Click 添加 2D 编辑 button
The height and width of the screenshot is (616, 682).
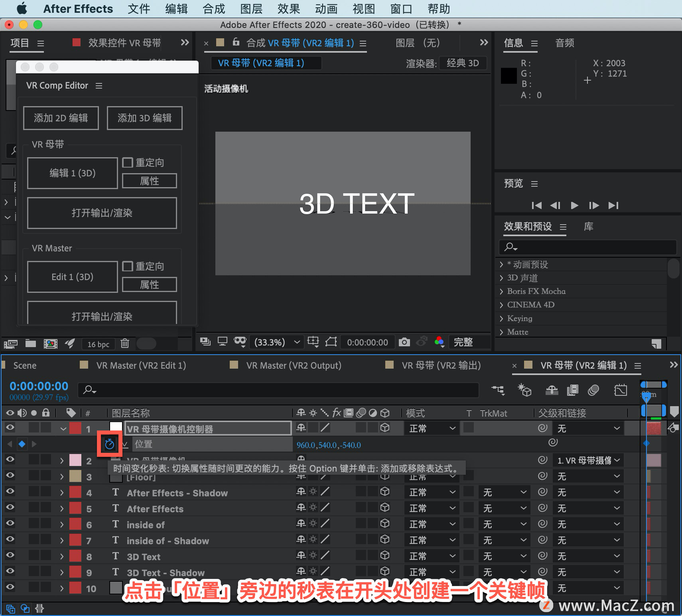[x=61, y=118]
